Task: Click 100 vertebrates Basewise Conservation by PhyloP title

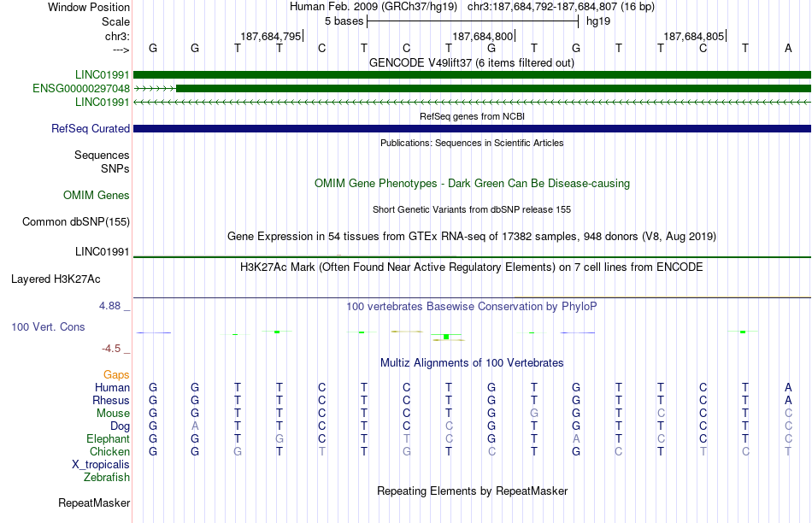Action: pyautogui.click(x=471, y=307)
